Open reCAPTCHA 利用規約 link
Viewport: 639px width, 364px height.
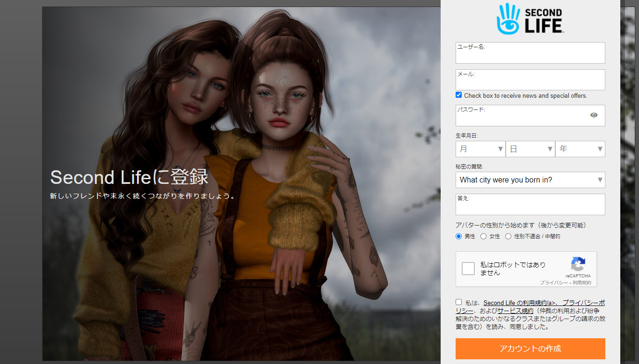582,283
